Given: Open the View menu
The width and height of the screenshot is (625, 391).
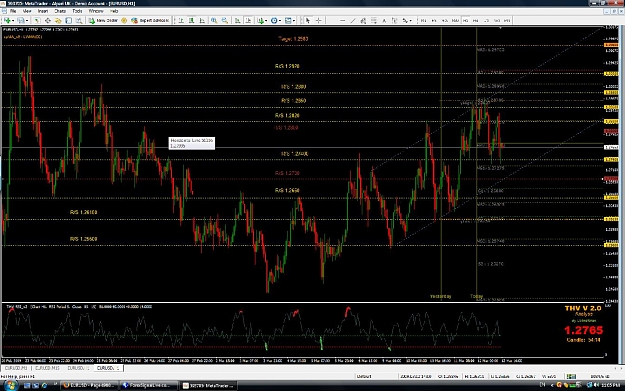Looking at the screenshot, I should [27, 11].
